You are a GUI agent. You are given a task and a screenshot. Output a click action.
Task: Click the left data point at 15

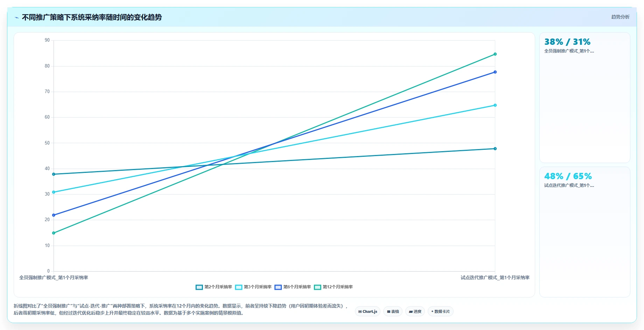click(x=54, y=233)
